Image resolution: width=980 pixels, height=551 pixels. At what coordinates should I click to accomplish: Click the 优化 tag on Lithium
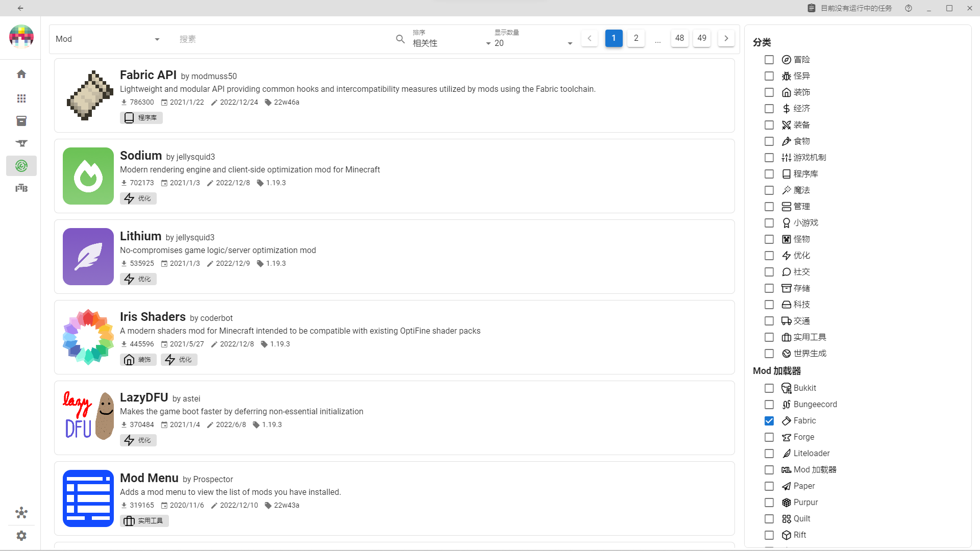click(138, 279)
